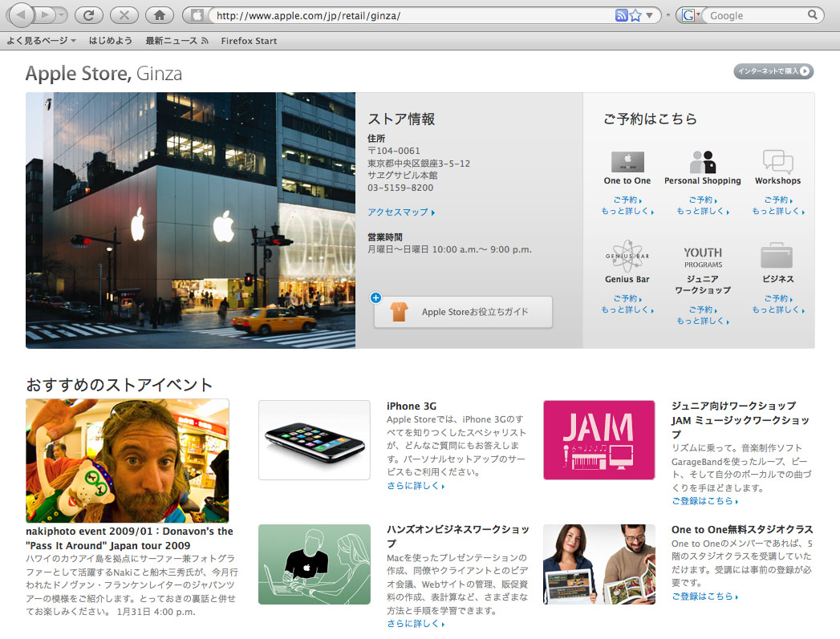
Task: Click the Apple Store, Ginza page title
Action: coord(104,73)
